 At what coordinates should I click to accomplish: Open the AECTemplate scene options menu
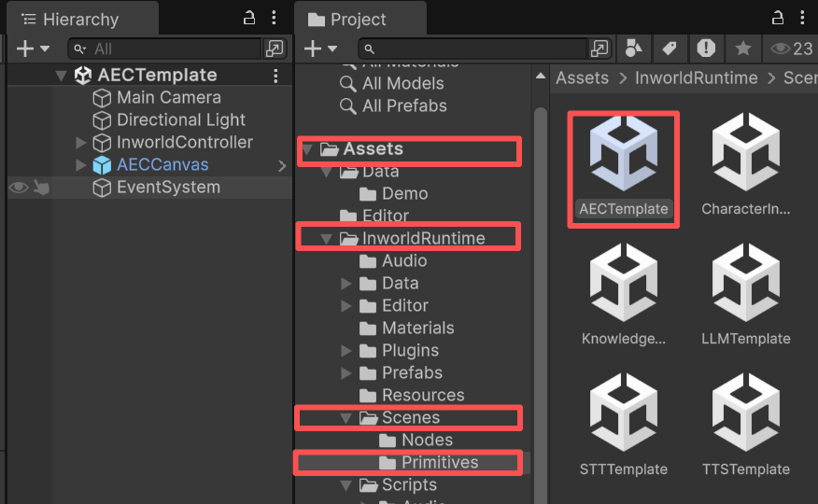point(276,77)
